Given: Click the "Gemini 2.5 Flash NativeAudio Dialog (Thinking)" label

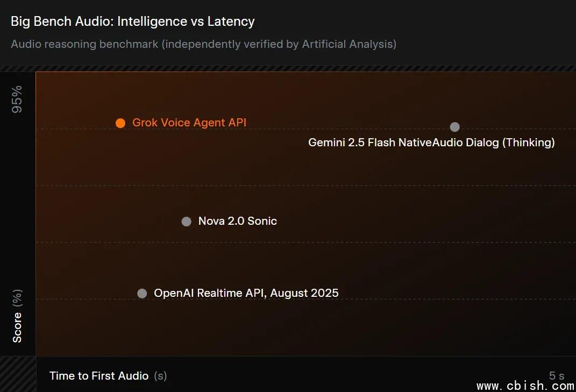Looking at the screenshot, I should click(x=431, y=142).
